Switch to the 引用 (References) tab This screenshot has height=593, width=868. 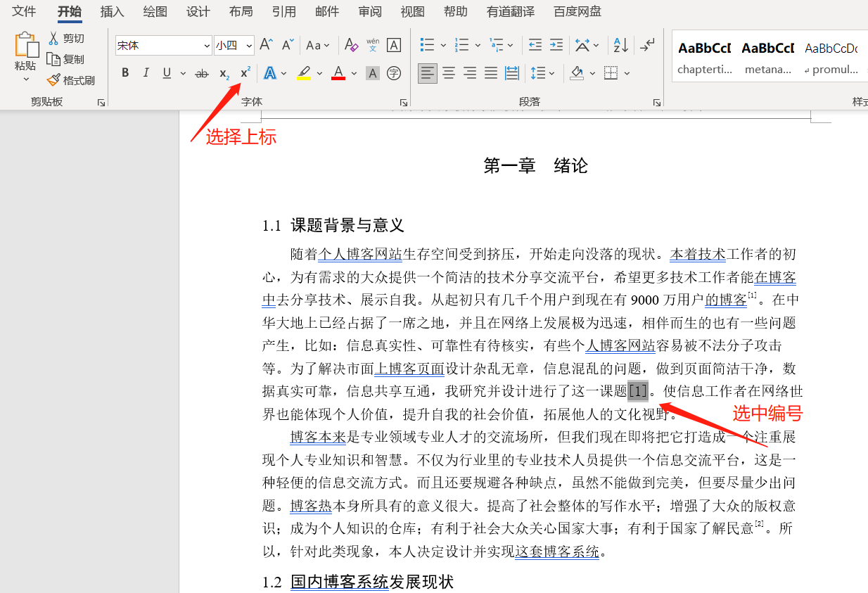(x=283, y=11)
